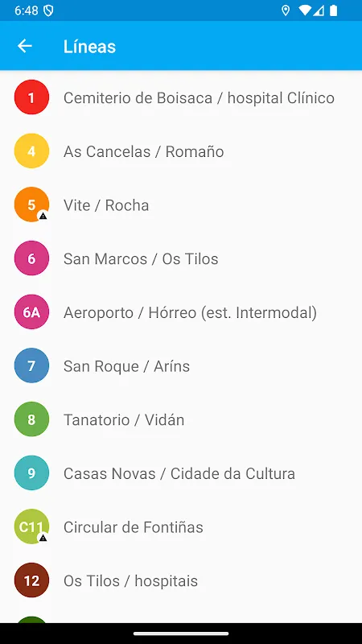
Task: Select the brown line 12 badge
Action: point(31,580)
